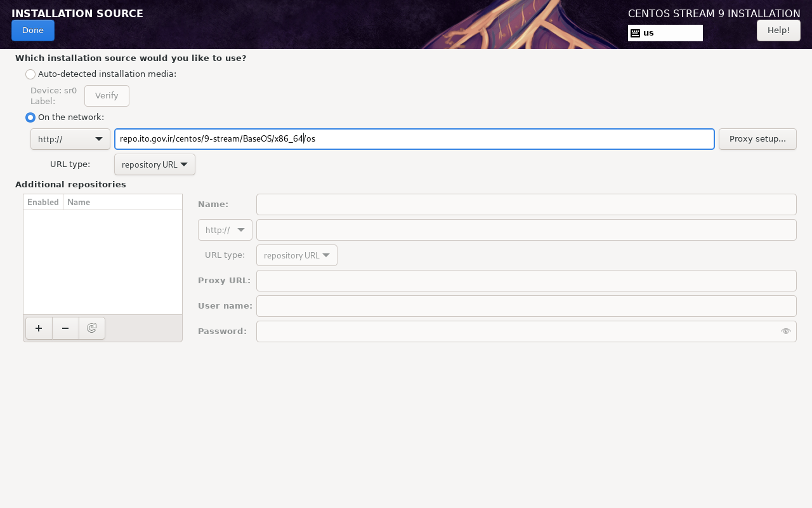The height and width of the screenshot is (508, 812).
Task: Open source URL type repository URL dropdown
Action: [x=155, y=164]
